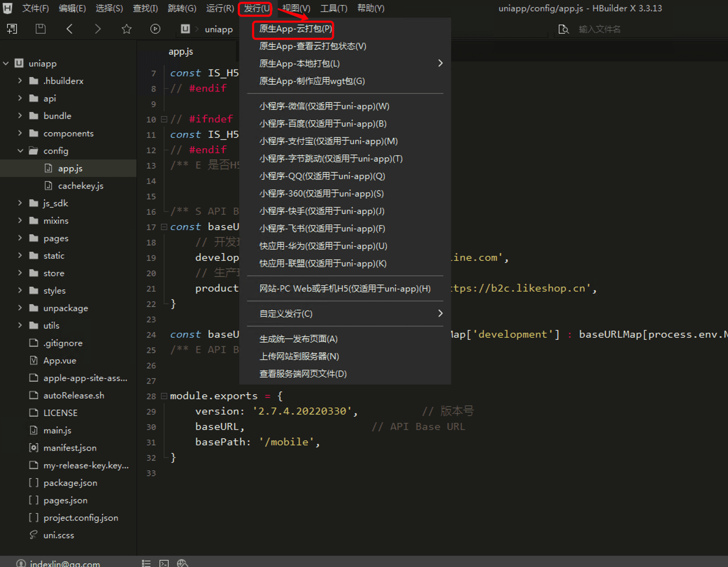Collapse code fold at line 28
This screenshot has height=567, width=728.
164,396
